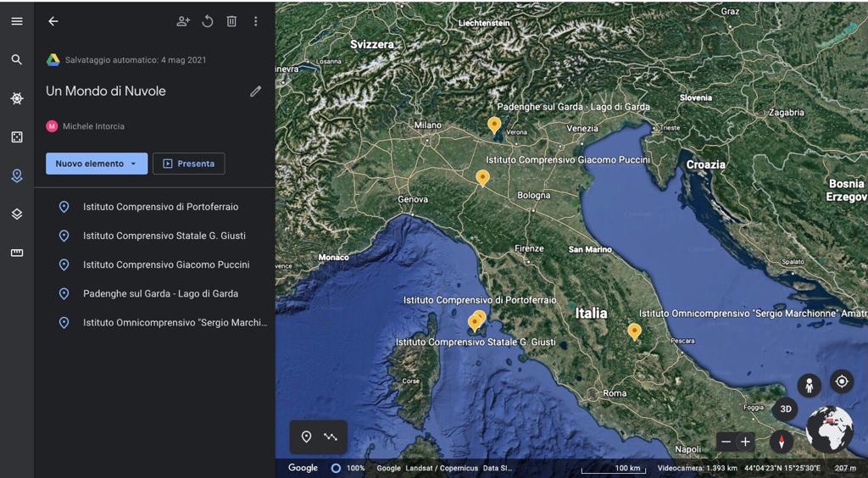The width and height of the screenshot is (868, 478).
Task: Select Padenghe sul Garda list item
Action: point(154,294)
